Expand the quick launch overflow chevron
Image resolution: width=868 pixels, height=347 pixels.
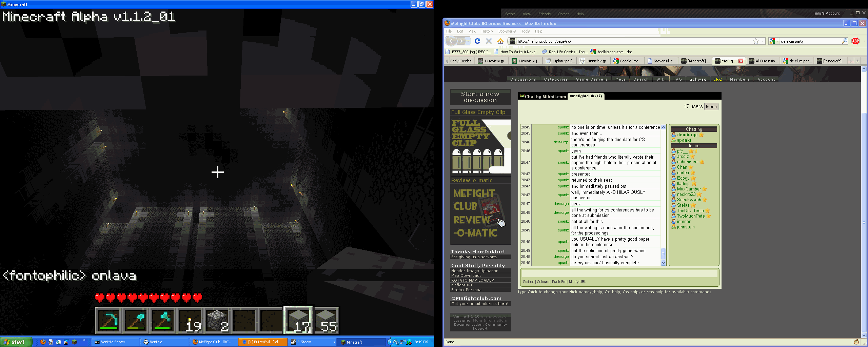tap(84, 341)
